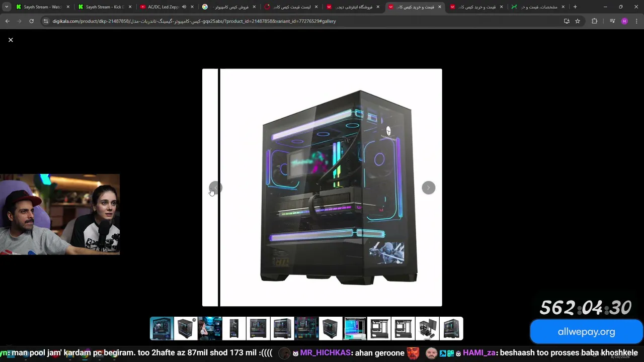The image size is (644, 362).
Task: Show the previous gallery image
Action: tap(215, 188)
